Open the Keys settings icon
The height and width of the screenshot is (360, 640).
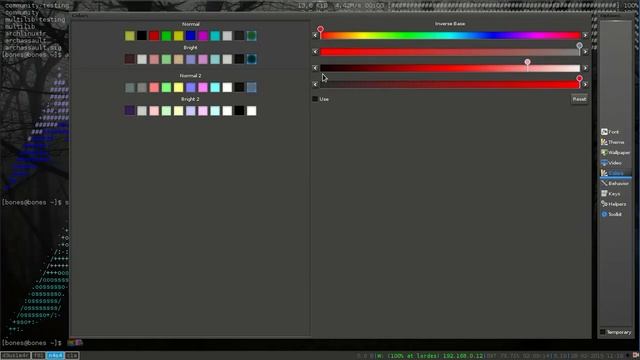tap(604, 193)
